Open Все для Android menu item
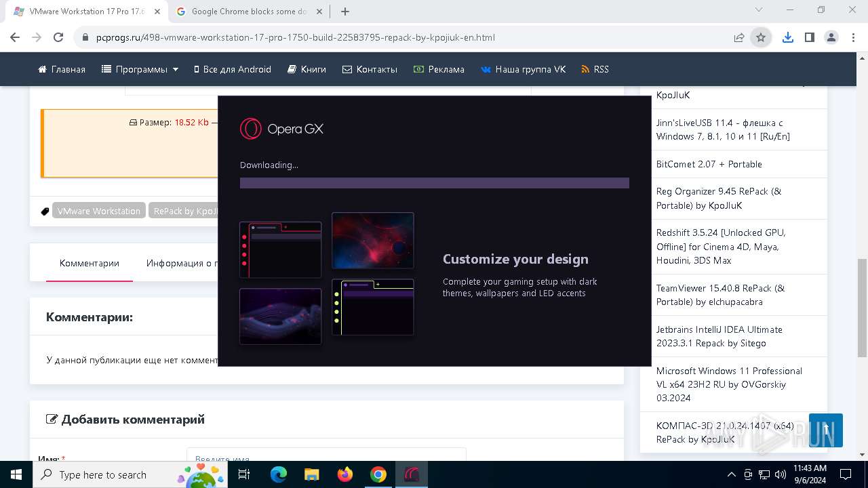This screenshot has width=868, height=488. (x=233, y=69)
